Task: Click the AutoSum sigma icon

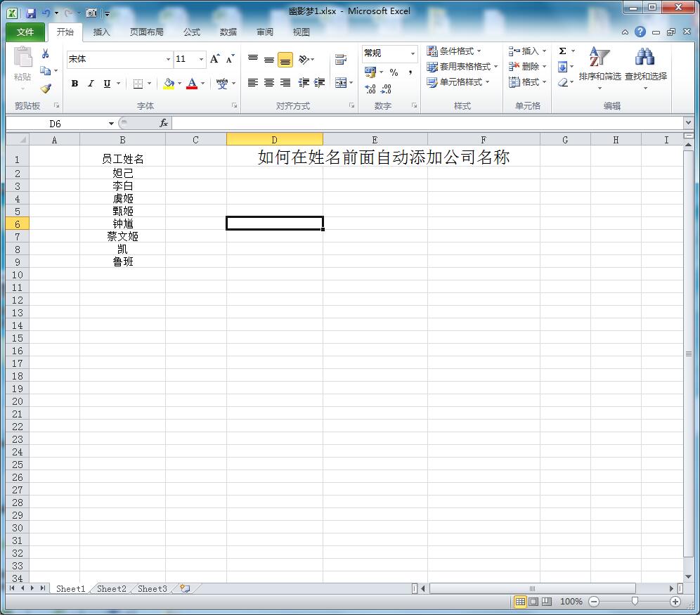Action: pyautogui.click(x=562, y=51)
